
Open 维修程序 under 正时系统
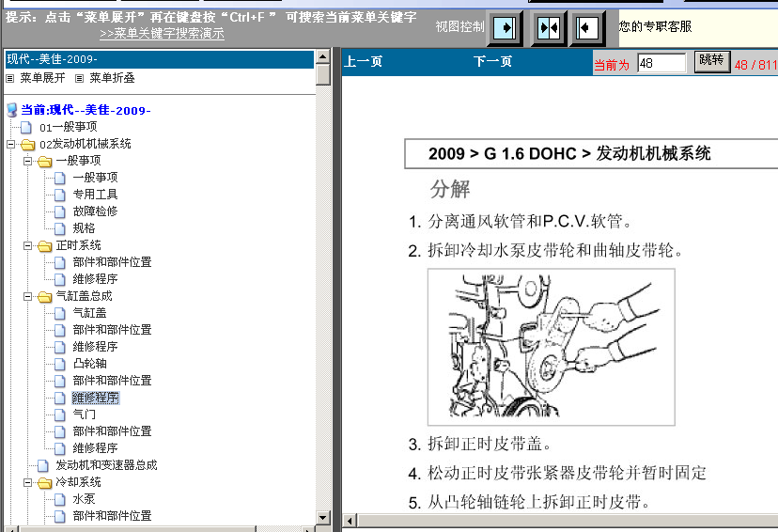pos(95,279)
